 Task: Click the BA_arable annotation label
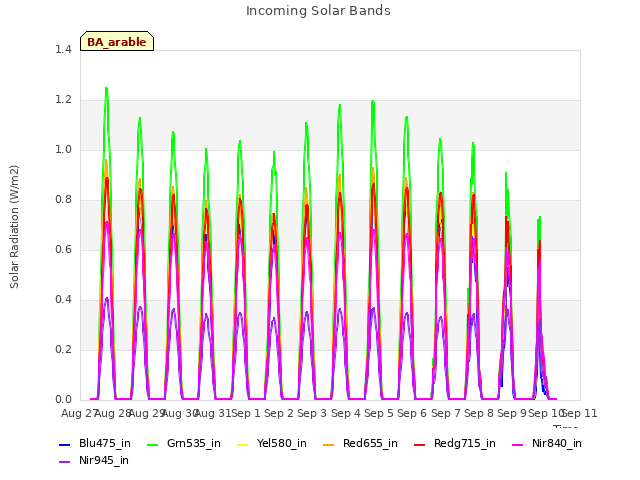pos(117,42)
